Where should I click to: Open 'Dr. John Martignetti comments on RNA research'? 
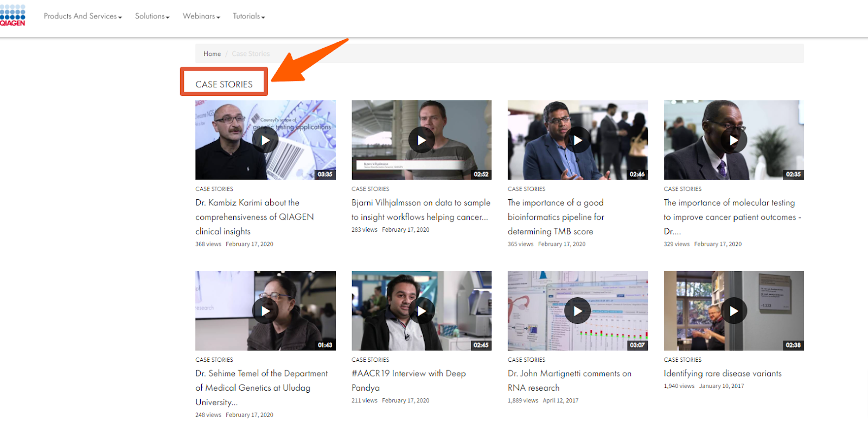[570, 380]
